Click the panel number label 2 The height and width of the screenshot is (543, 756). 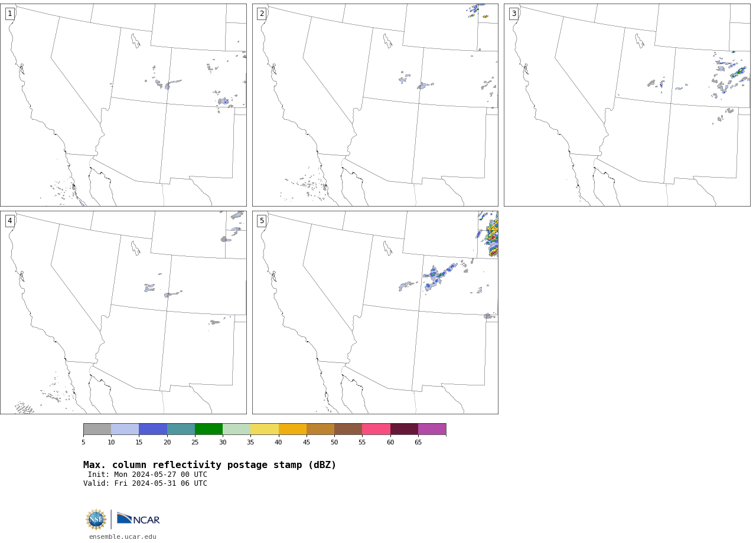pos(262,14)
